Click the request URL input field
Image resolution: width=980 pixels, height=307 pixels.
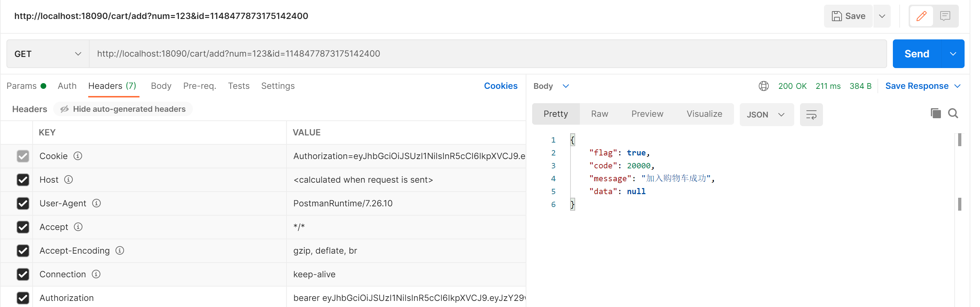488,54
